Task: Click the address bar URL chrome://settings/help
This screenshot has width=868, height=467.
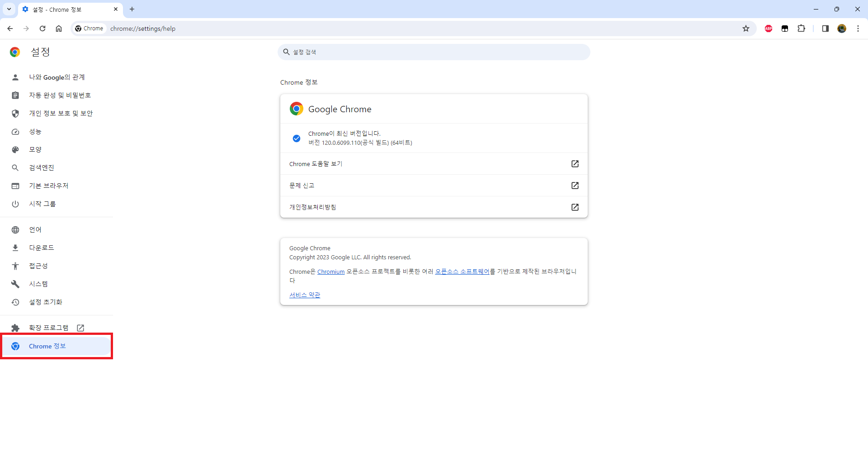Action: pyautogui.click(x=143, y=29)
